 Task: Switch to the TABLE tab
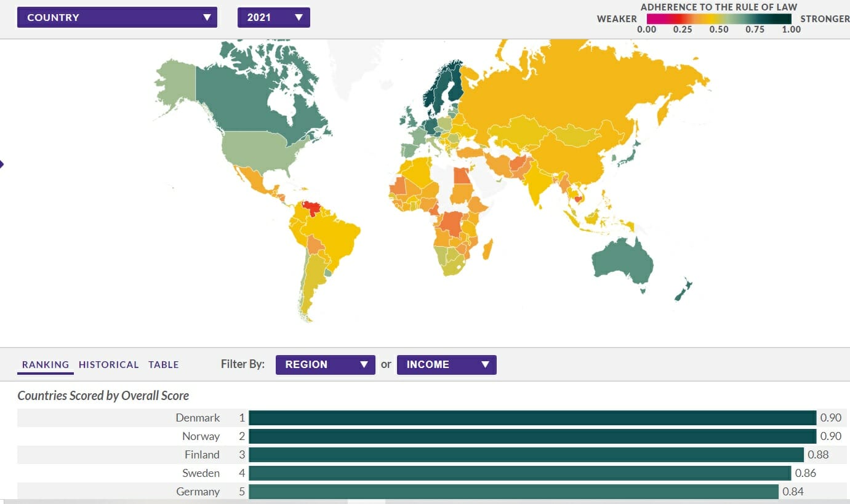pyautogui.click(x=164, y=364)
